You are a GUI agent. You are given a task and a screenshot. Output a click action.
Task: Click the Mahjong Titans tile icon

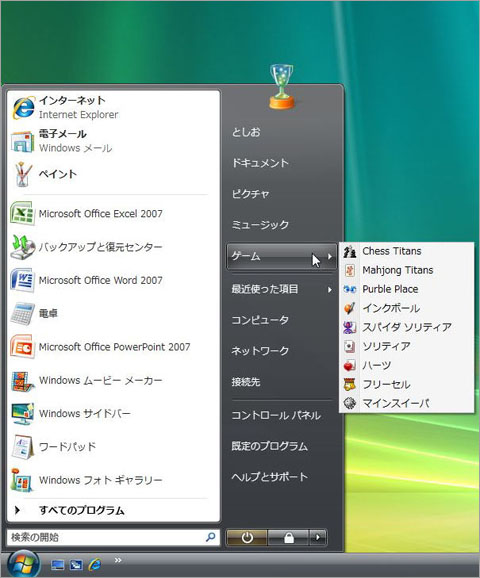349,270
